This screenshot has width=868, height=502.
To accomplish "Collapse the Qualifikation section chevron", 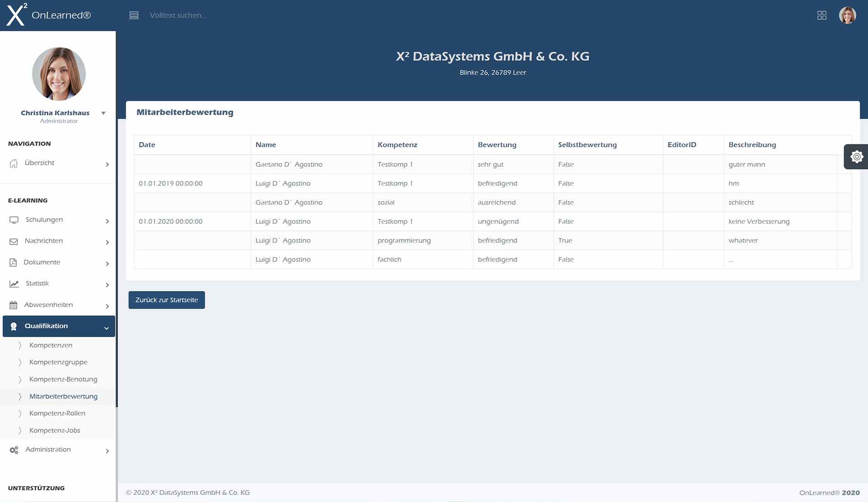I will coord(107,328).
